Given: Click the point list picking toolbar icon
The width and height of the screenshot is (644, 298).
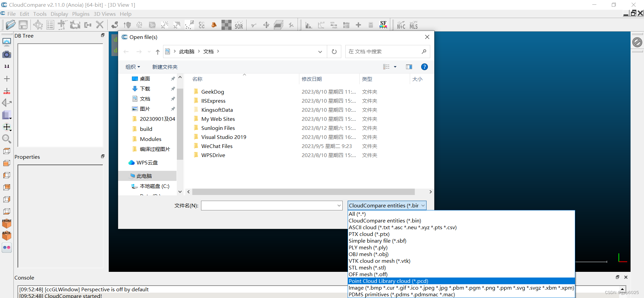Looking at the screenshot, I should point(50,25).
